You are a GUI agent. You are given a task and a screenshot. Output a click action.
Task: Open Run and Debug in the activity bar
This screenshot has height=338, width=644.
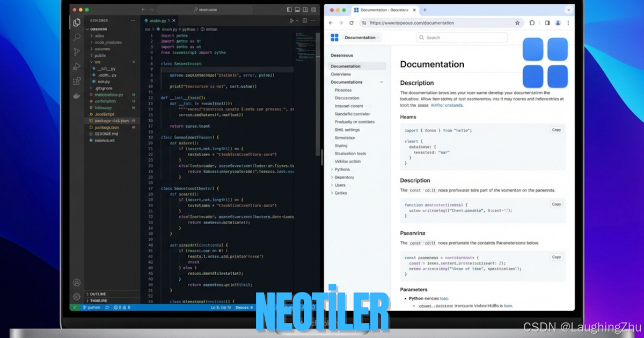tap(77, 67)
